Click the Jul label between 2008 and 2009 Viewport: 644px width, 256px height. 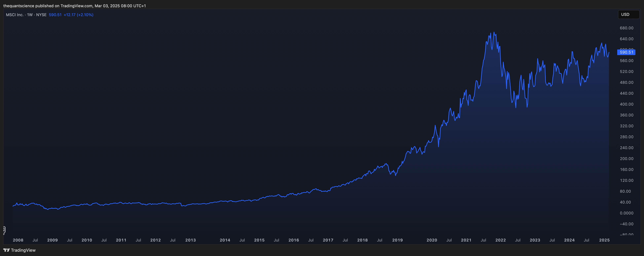point(35,240)
